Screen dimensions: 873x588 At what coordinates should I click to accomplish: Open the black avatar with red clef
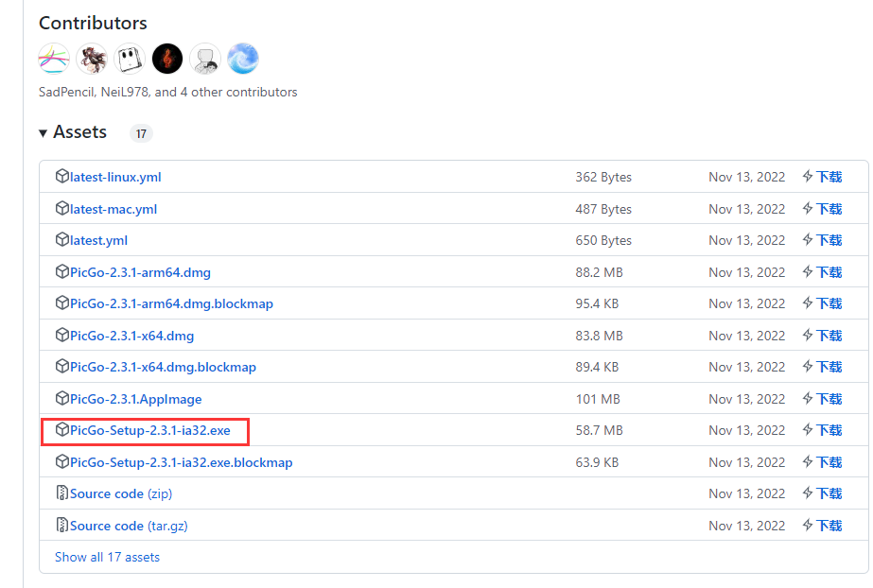coord(167,59)
